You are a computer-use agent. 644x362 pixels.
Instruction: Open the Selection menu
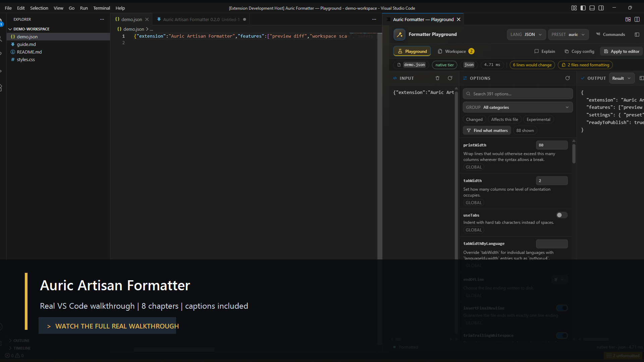[x=39, y=8]
